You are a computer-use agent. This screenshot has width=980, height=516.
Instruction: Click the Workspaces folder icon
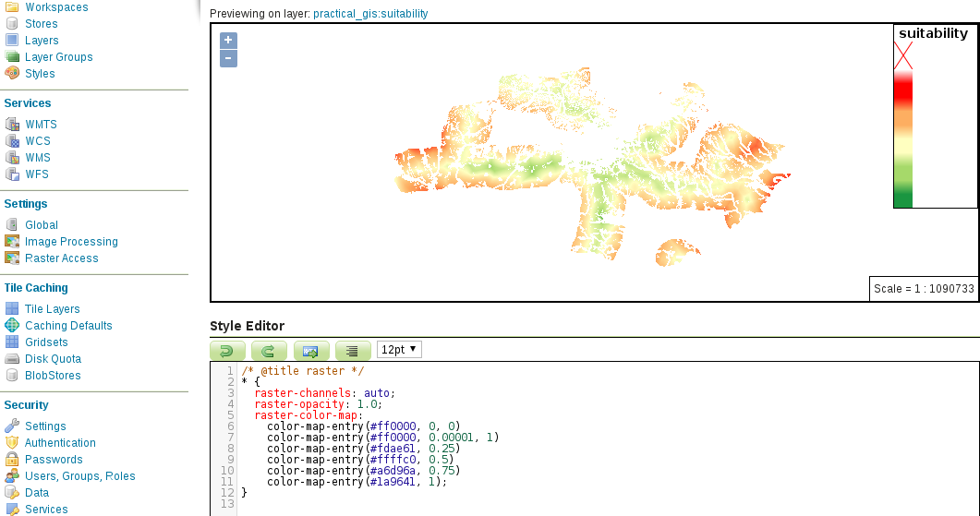point(12,6)
